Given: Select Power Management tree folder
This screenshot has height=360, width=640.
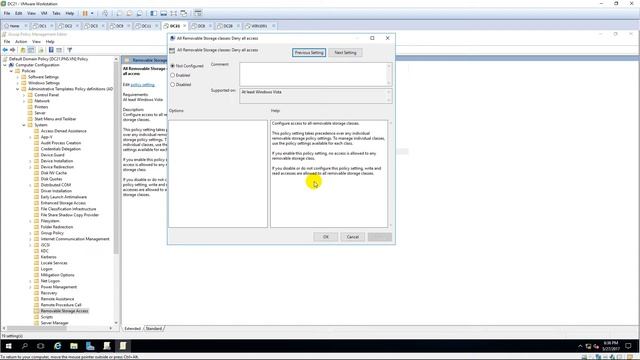Looking at the screenshot, I should [x=58, y=287].
